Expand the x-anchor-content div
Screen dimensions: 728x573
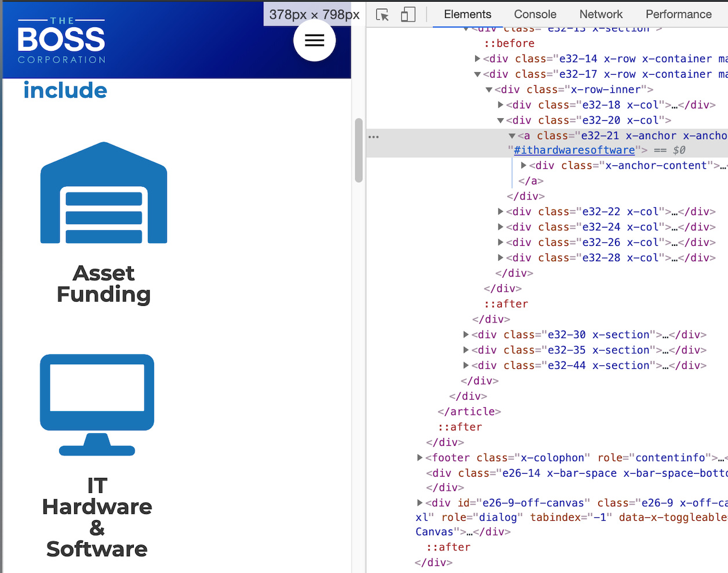point(524,166)
